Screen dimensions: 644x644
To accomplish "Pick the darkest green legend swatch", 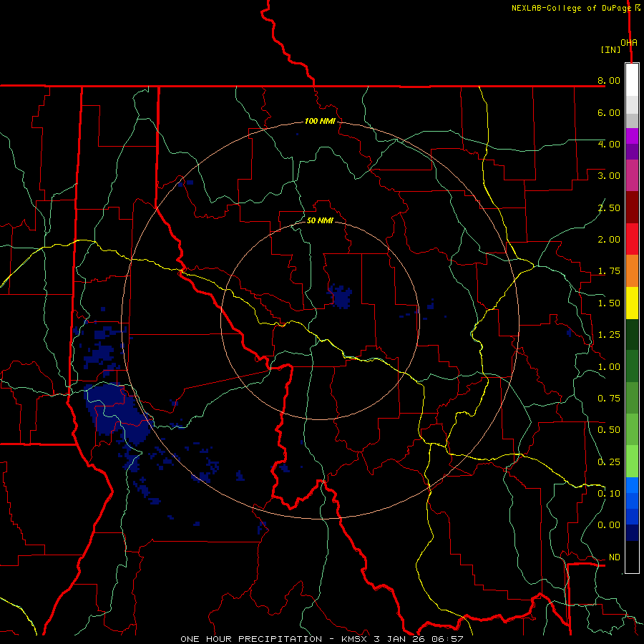I will tap(632, 334).
